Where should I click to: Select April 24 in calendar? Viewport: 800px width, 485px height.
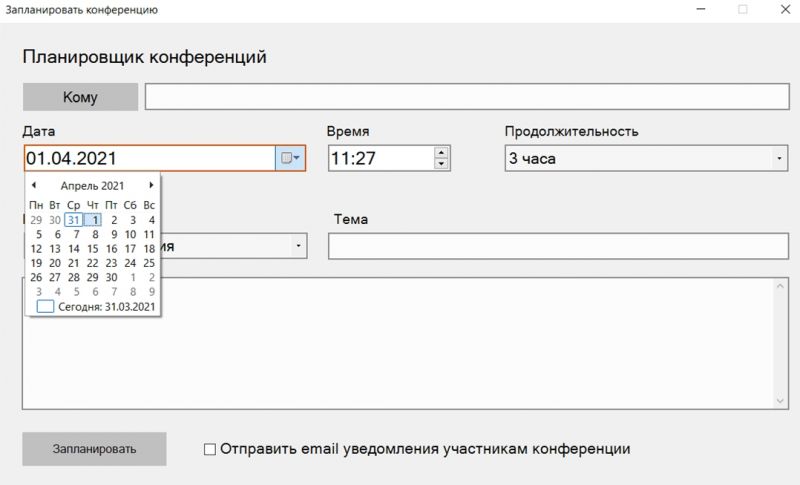pos(130,263)
